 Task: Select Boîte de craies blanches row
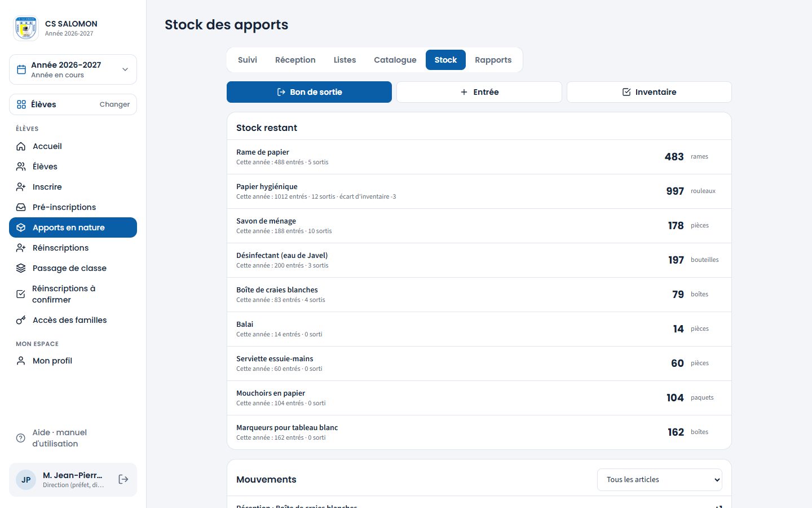(479, 295)
